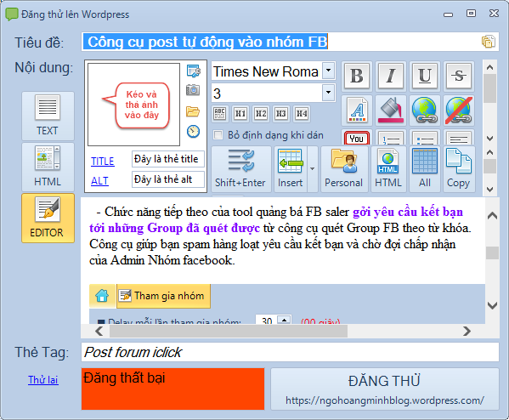Select the paint bucket highlight tool
This screenshot has width=509, height=420.
pos(391,111)
